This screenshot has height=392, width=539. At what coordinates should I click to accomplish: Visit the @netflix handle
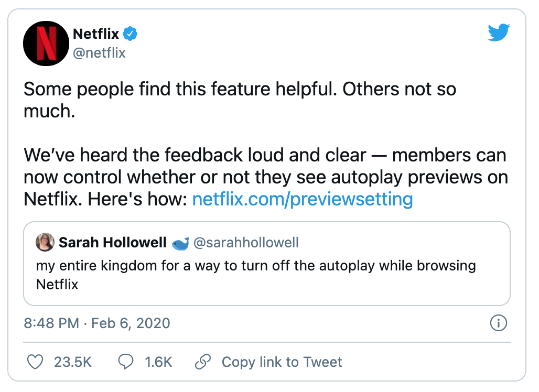(99, 53)
